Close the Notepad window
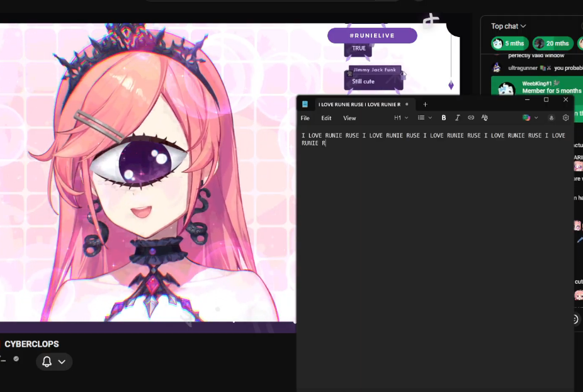This screenshot has width=583, height=392. click(x=565, y=99)
